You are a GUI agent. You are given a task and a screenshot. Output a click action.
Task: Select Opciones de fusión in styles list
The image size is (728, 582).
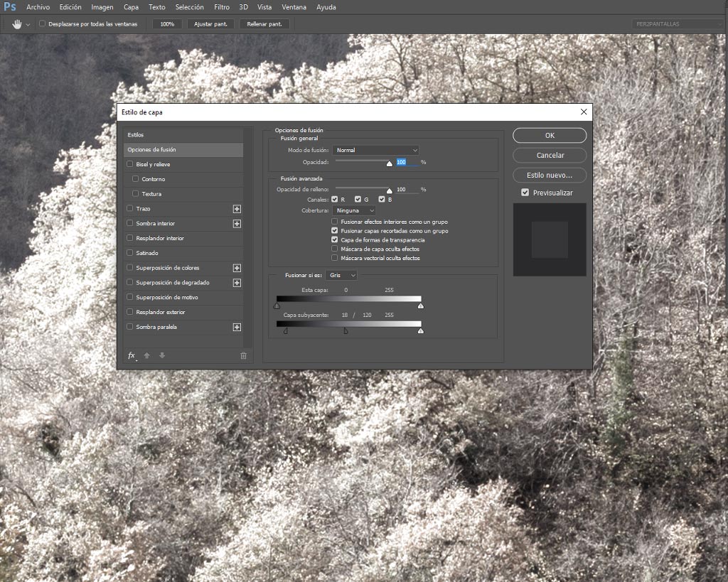183,149
